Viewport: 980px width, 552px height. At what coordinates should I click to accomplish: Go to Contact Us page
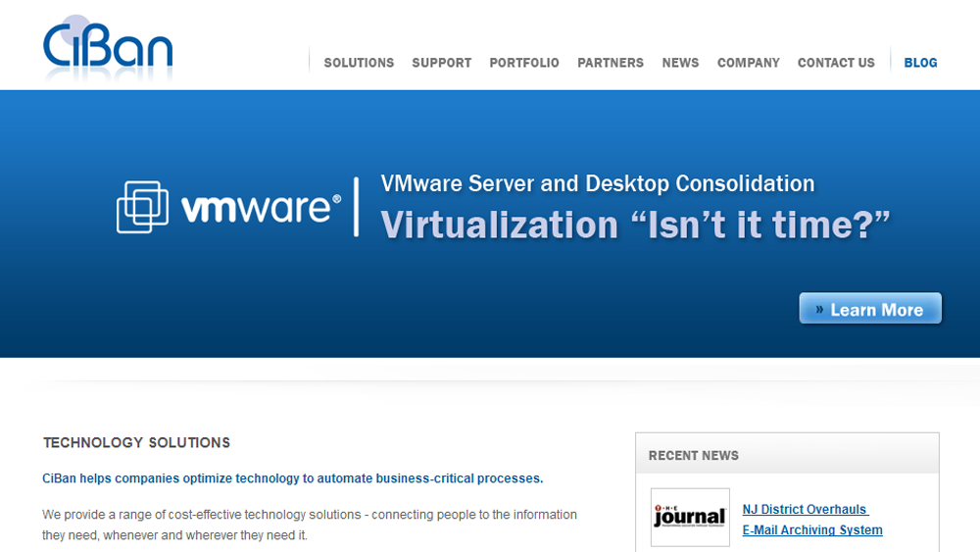pos(836,63)
